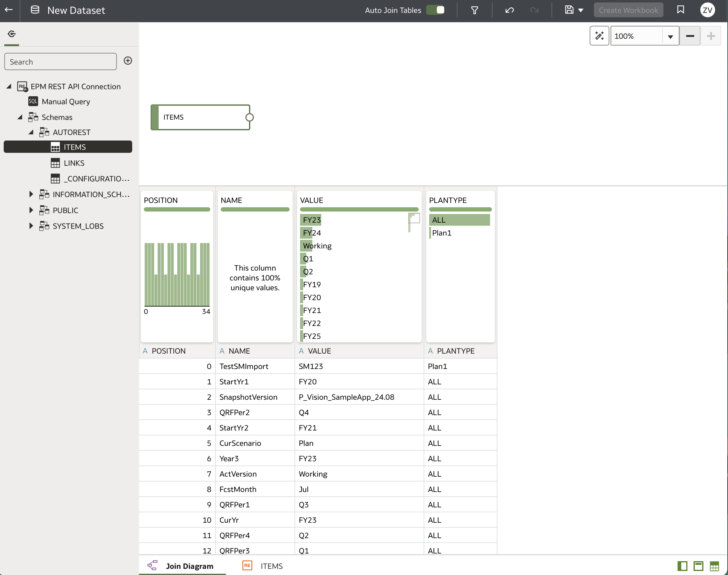The image size is (728, 575).
Task: Click the ITEMS node join connector circle
Action: pos(249,117)
